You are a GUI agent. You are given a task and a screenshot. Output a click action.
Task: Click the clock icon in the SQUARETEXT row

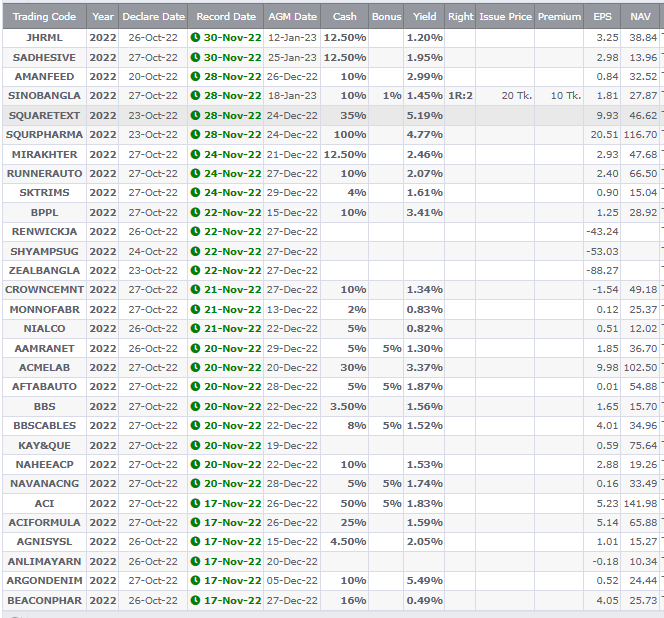pyautogui.click(x=195, y=115)
